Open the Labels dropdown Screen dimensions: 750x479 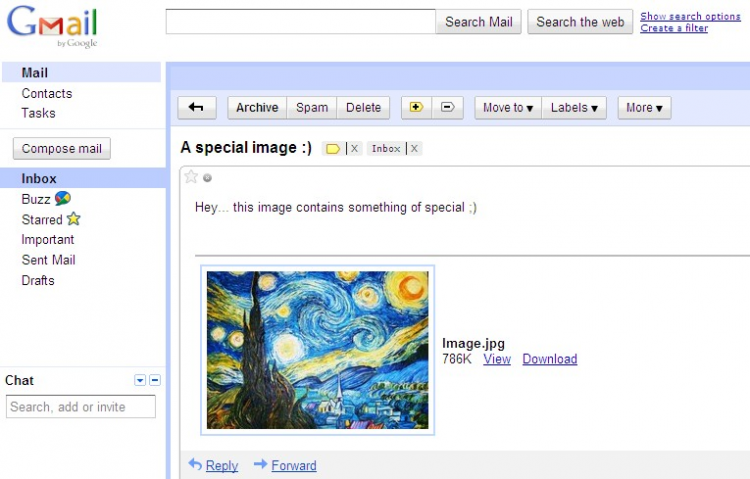click(574, 108)
